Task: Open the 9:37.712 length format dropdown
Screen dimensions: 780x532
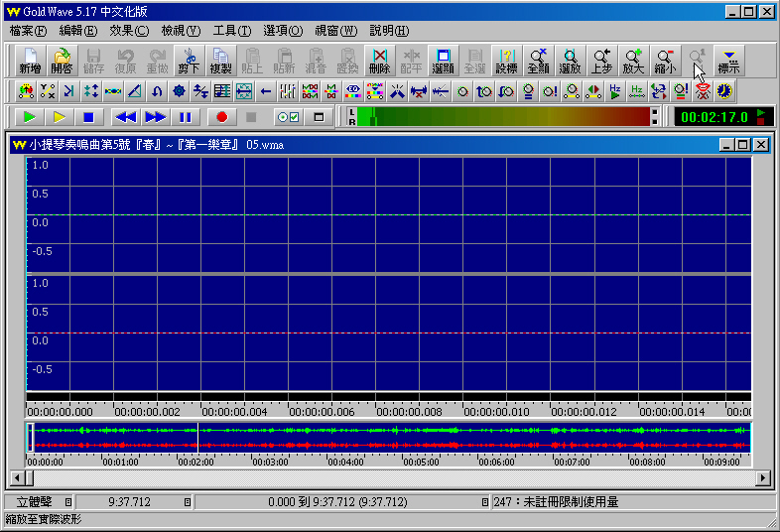Action: 188,502
